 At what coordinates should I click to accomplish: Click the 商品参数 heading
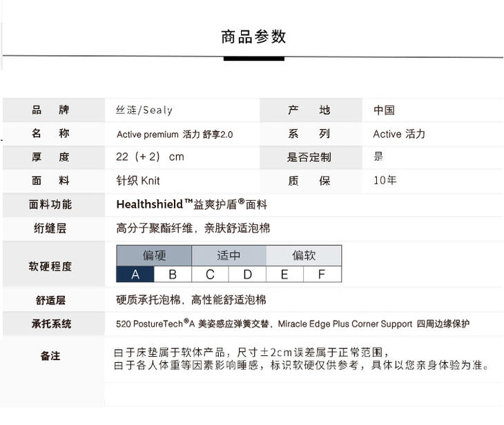(x=253, y=37)
